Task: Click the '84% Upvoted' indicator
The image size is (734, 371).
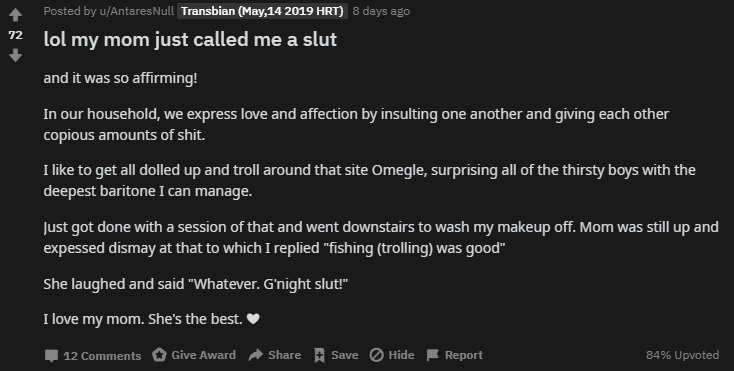Action: pyautogui.click(x=683, y=355)
